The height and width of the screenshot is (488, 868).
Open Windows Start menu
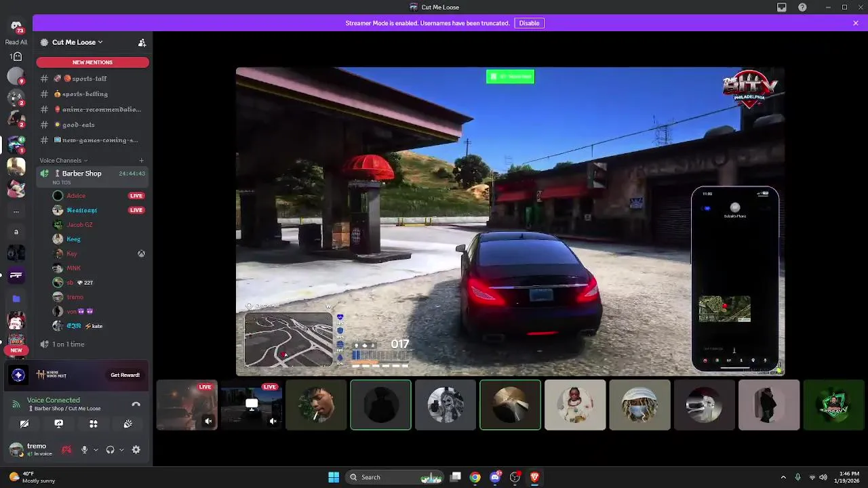334,477
